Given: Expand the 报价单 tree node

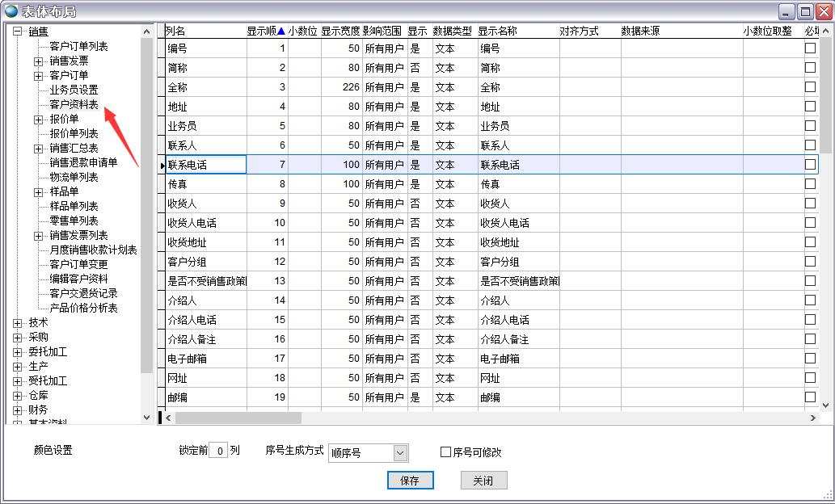Looking at the screenshot, I should click(39, 120).
